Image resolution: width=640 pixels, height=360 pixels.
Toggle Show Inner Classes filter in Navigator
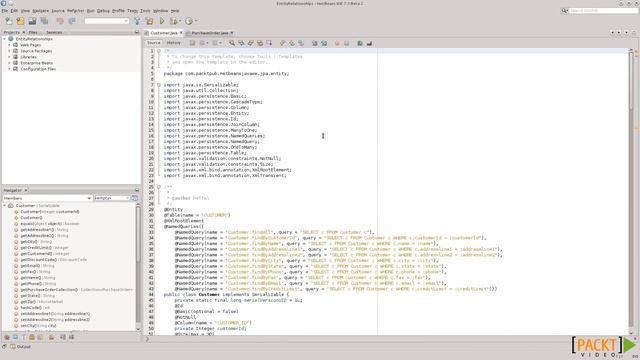40,337
